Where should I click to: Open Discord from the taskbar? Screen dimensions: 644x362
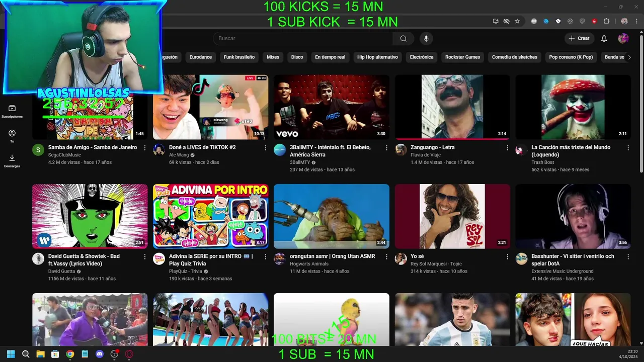(x=100, y=354)
